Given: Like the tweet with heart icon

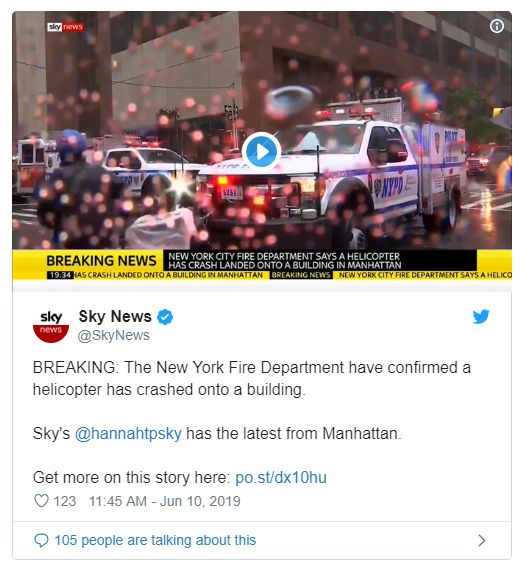Looking at the screenshot, I should [x=41, y=501].
